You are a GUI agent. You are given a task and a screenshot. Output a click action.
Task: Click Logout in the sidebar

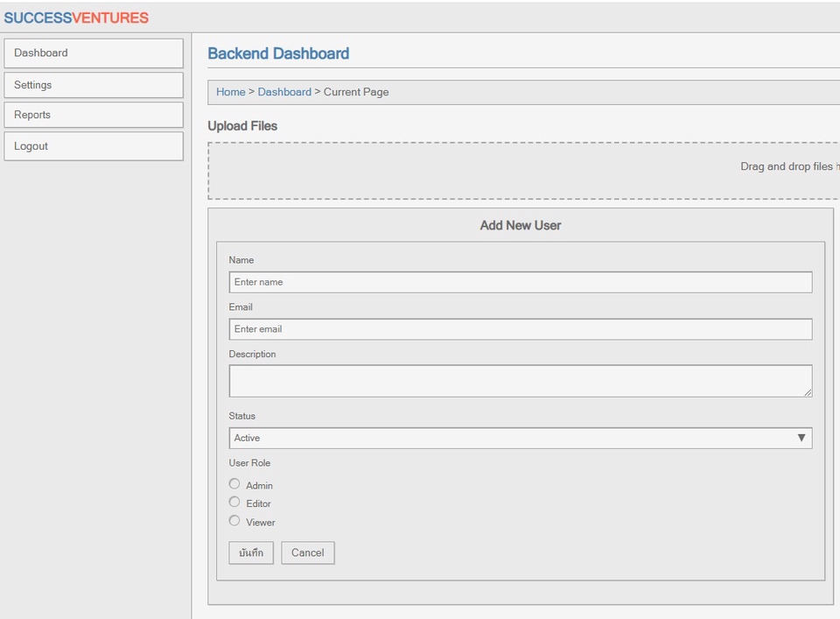pyautogui.click(x=94, y=145)
